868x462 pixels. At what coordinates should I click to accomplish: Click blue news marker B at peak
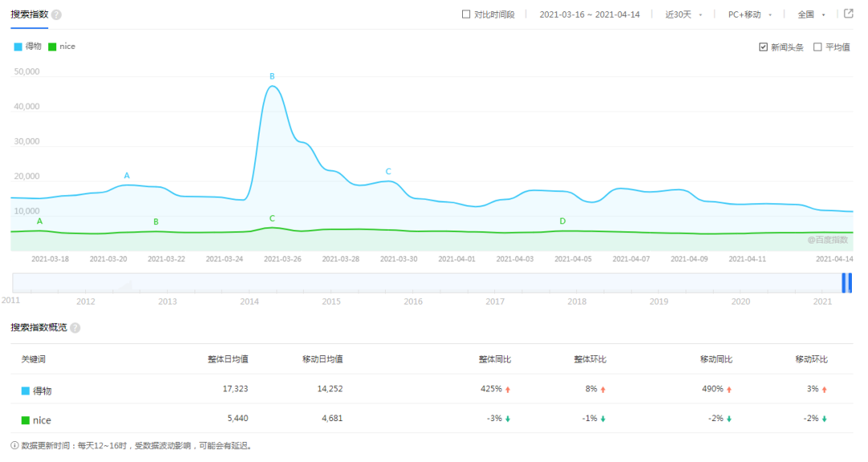pos(272,76)
